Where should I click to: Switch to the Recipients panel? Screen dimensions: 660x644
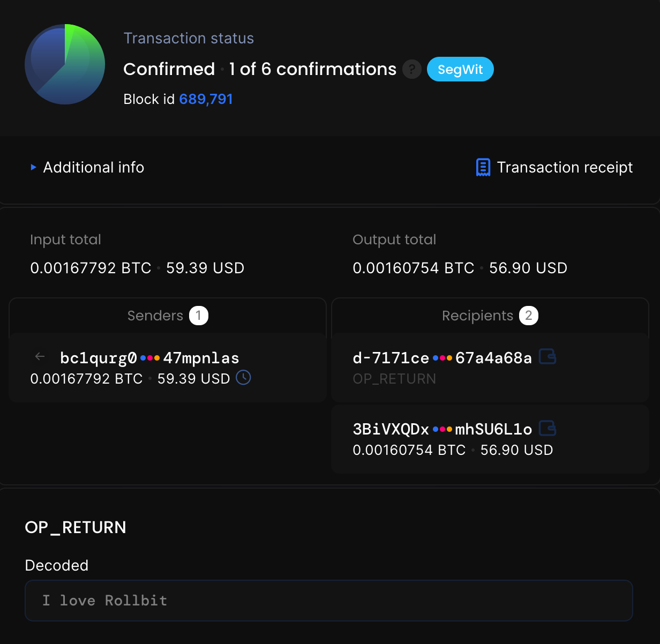(477, 316)
